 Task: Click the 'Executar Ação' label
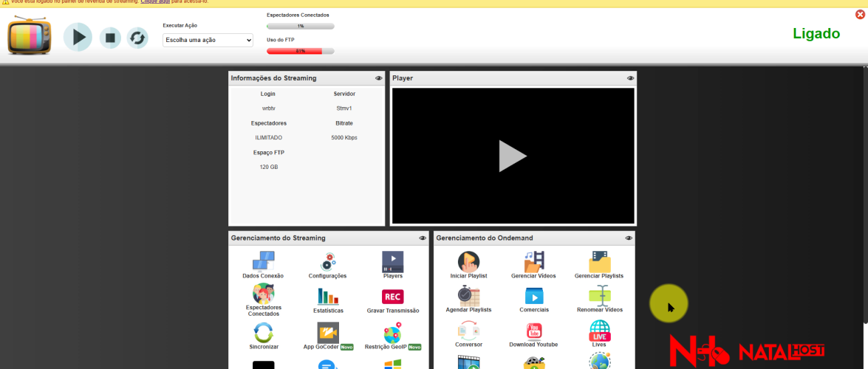(x=180, y=25)
